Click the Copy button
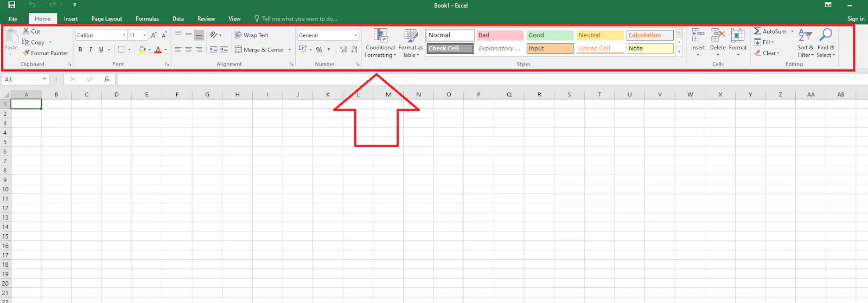Image resolution: width=868 pixels, height=303 pixels. 34,42
